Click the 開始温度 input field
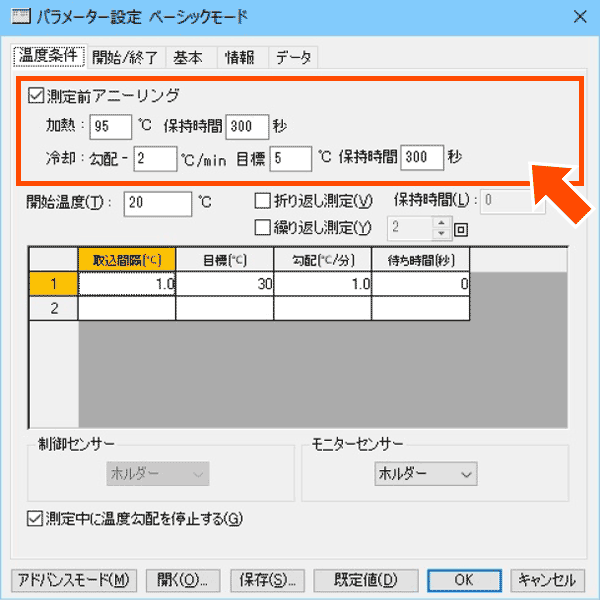The image size is (600, 600). (x=157, y=203)
